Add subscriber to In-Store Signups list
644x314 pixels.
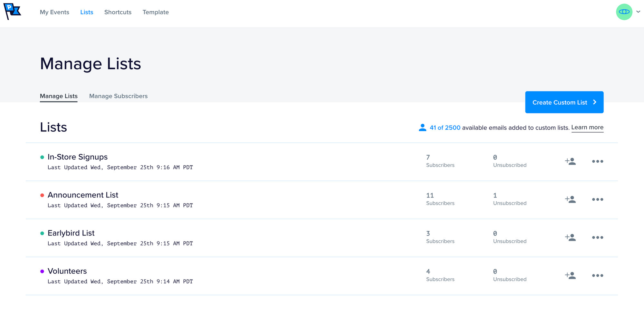570,161
